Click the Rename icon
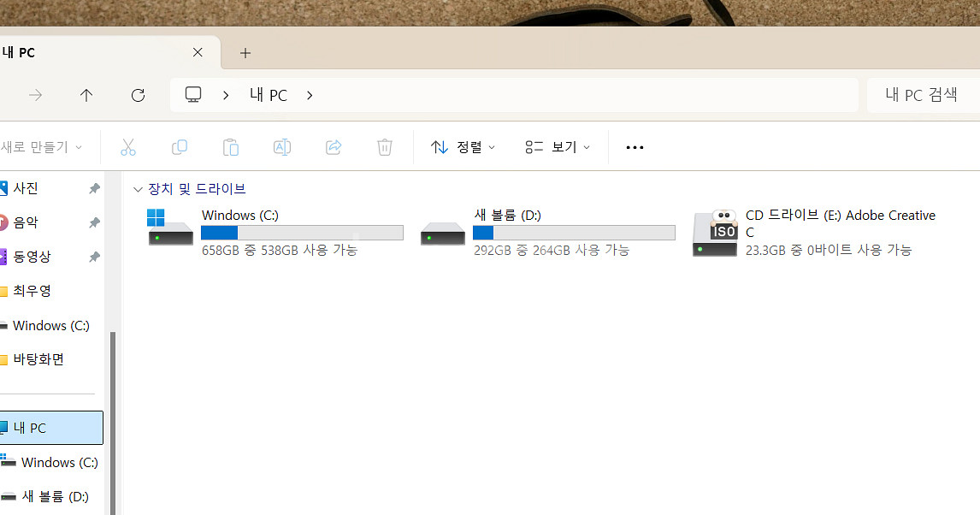 coord(282,147)
